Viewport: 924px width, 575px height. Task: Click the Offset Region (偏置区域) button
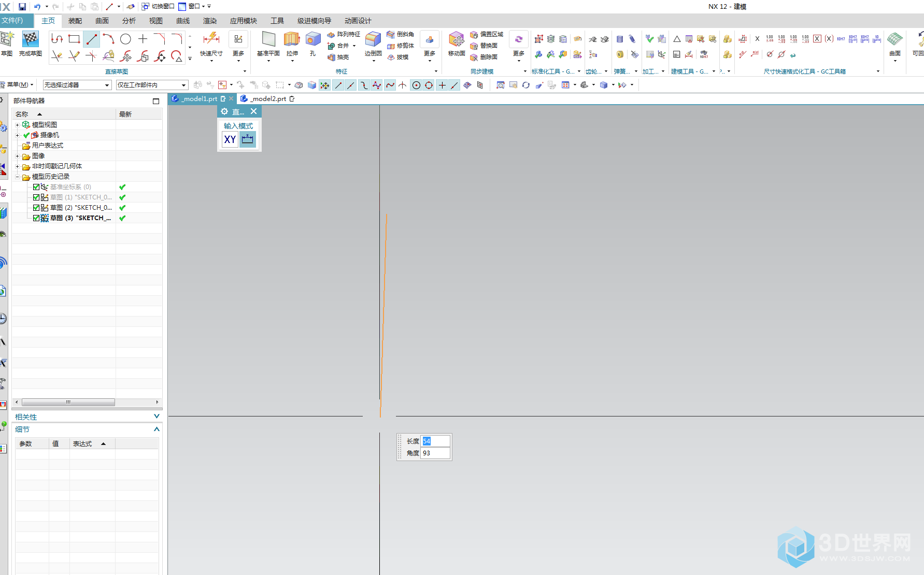pos(487,34)
